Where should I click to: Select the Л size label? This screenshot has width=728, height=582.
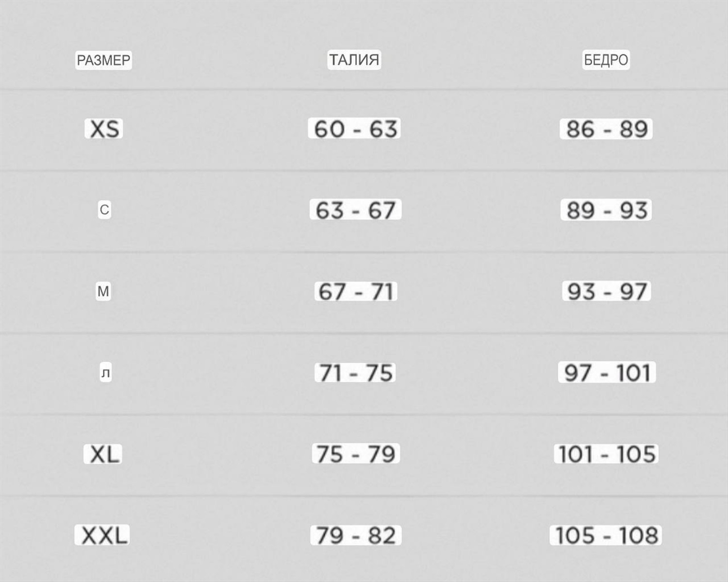click(x=105, y=373)
